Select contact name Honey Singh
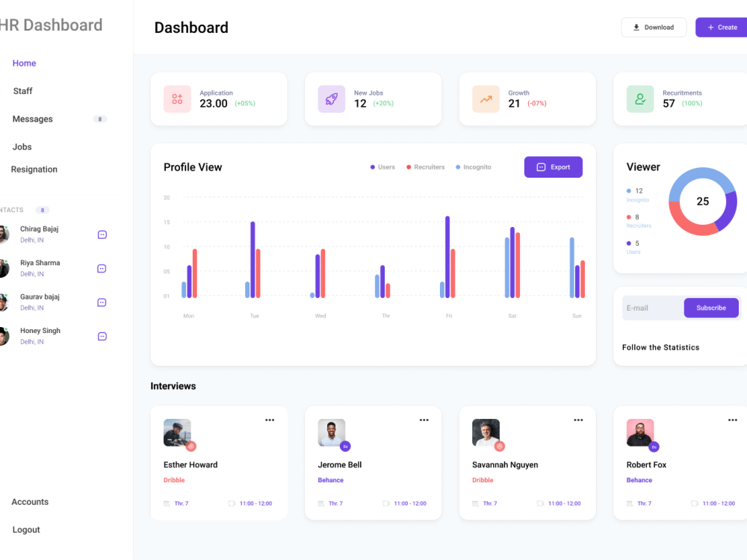 [40, 331]
